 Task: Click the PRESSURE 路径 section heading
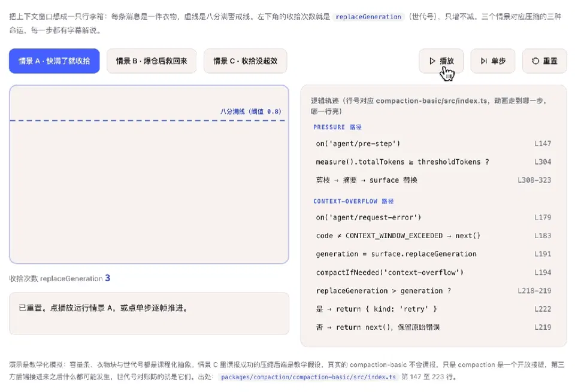(337, 127)
